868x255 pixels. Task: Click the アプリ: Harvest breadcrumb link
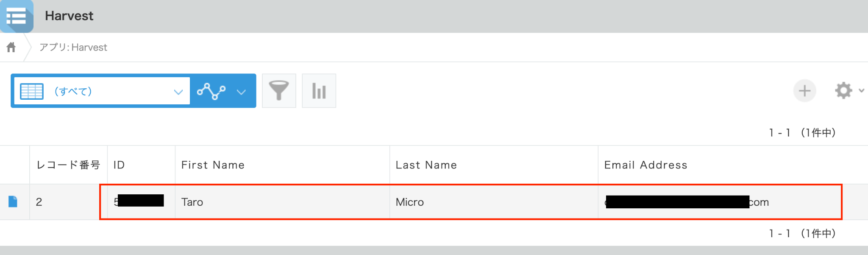[73, 47]
